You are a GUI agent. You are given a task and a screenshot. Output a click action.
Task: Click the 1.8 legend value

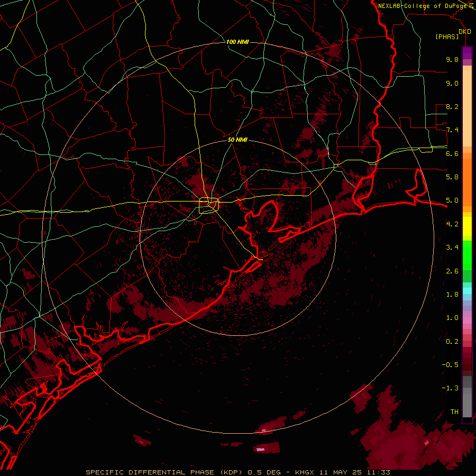point(452,295)
